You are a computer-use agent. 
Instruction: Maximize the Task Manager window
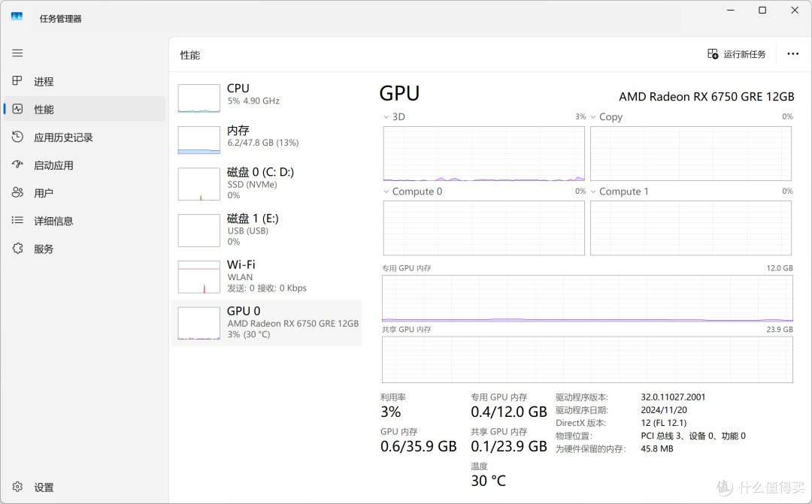pyautogui.click(x=762, y=11)
